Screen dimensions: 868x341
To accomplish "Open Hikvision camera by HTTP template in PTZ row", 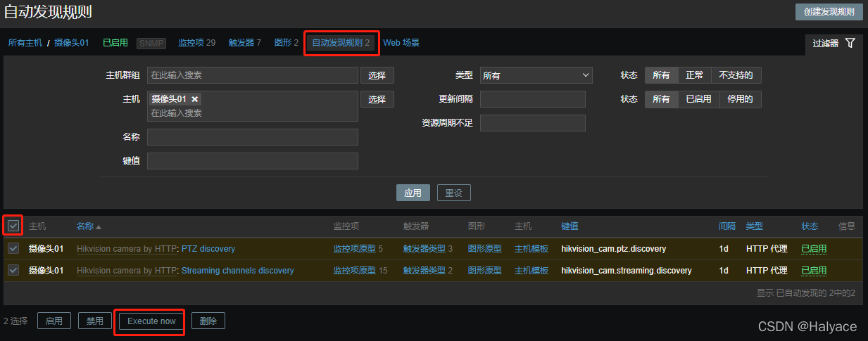I will [x=127, y=249].
